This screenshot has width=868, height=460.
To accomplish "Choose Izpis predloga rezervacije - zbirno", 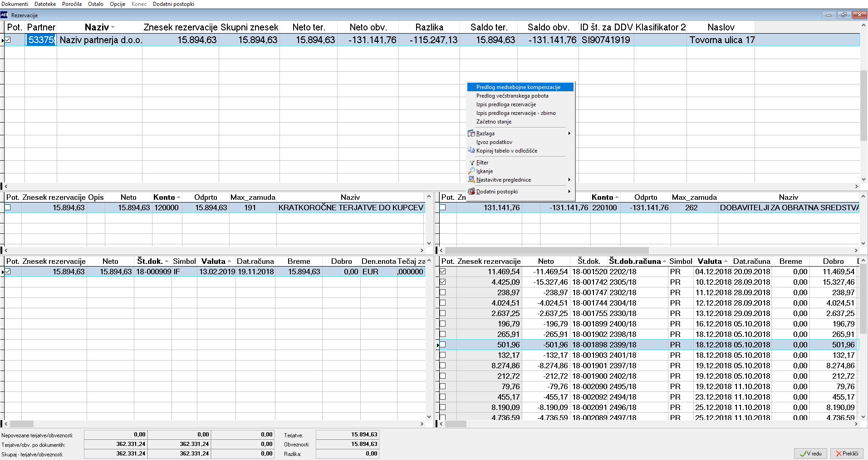I will 520,113.
